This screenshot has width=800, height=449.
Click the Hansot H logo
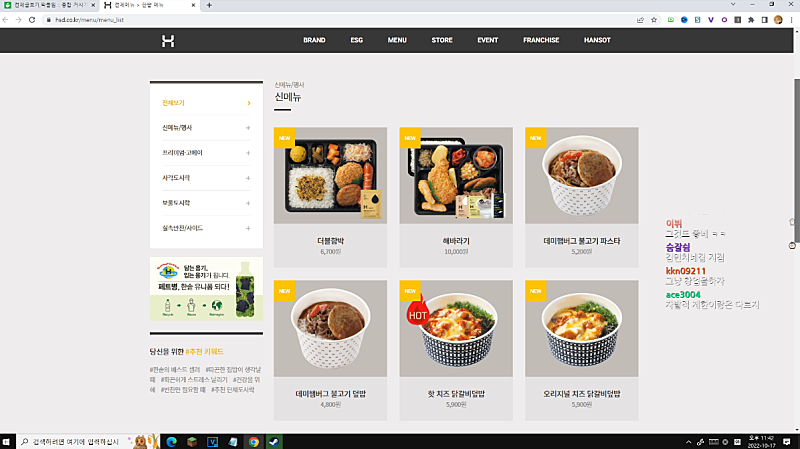click(x=168, y=41)
